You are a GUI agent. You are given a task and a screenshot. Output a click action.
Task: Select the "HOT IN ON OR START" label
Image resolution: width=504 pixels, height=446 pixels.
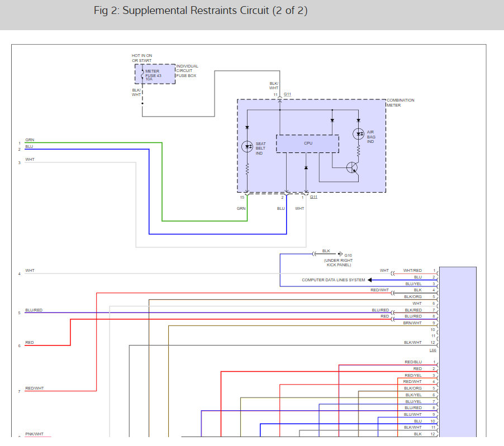tap(142, 58)
